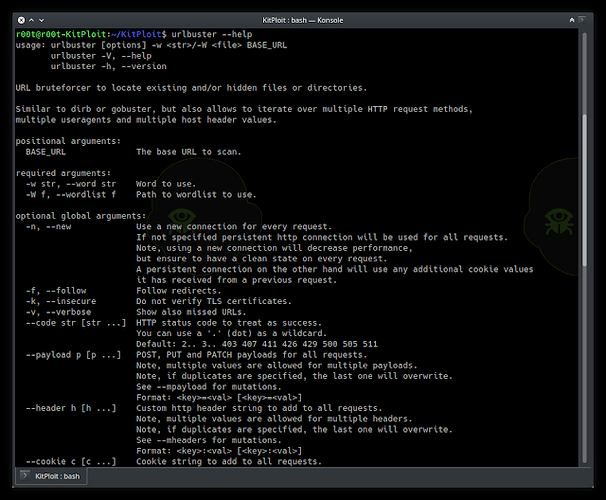
Task: Click the '-n, --new' option text
Action: [48, 226]
